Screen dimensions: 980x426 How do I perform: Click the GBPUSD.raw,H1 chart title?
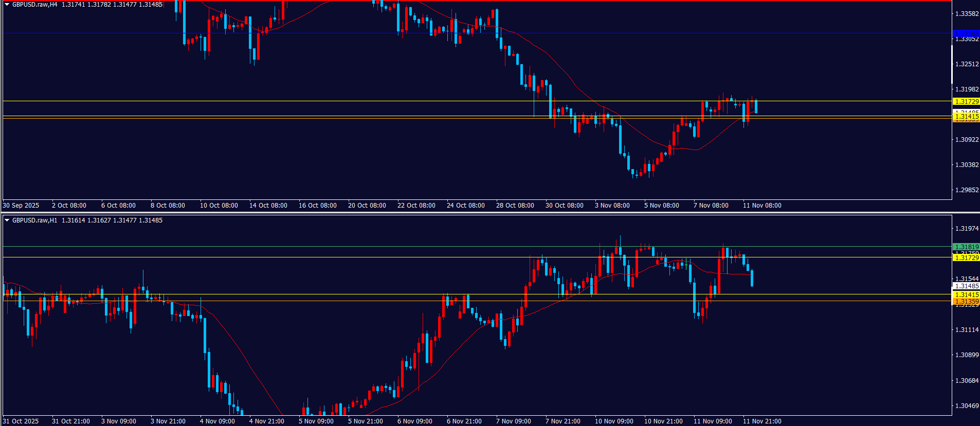coord(35,220)
